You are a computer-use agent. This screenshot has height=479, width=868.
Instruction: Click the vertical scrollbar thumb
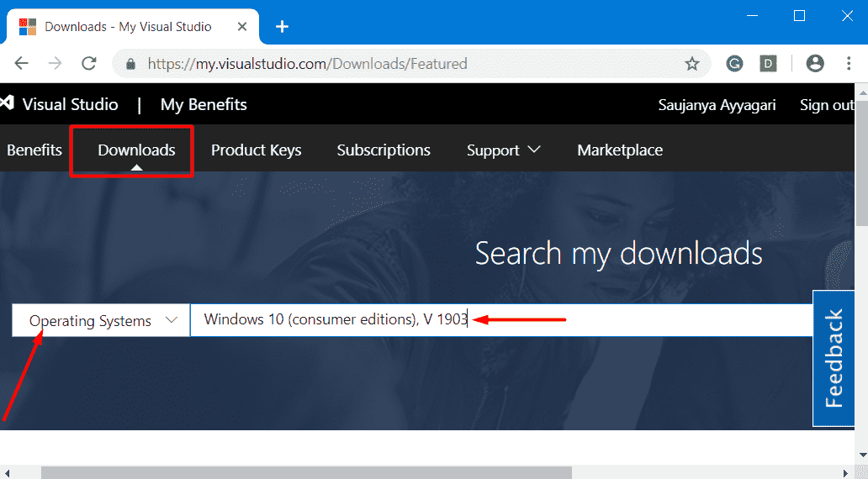861,162
